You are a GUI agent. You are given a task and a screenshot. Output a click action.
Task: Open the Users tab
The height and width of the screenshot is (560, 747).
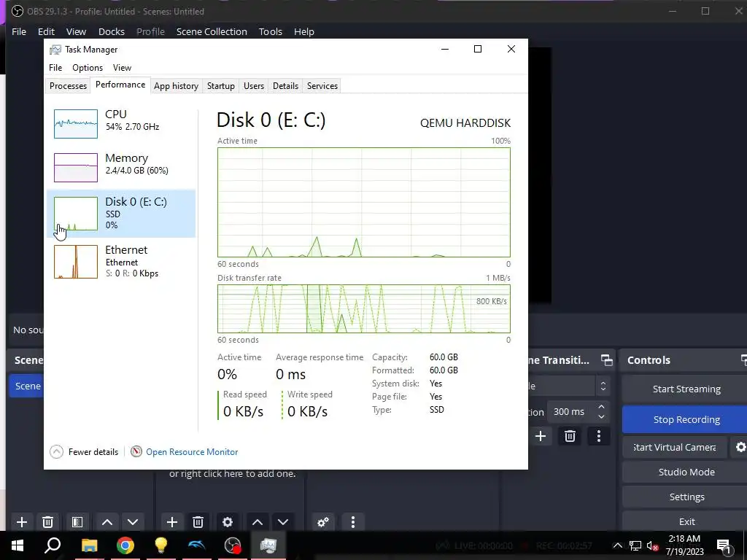253,86
